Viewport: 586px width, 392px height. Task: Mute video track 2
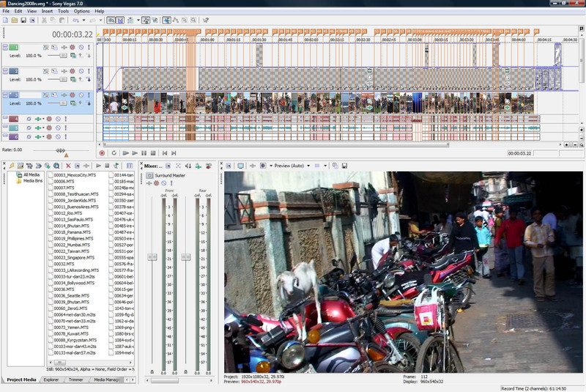81,70
